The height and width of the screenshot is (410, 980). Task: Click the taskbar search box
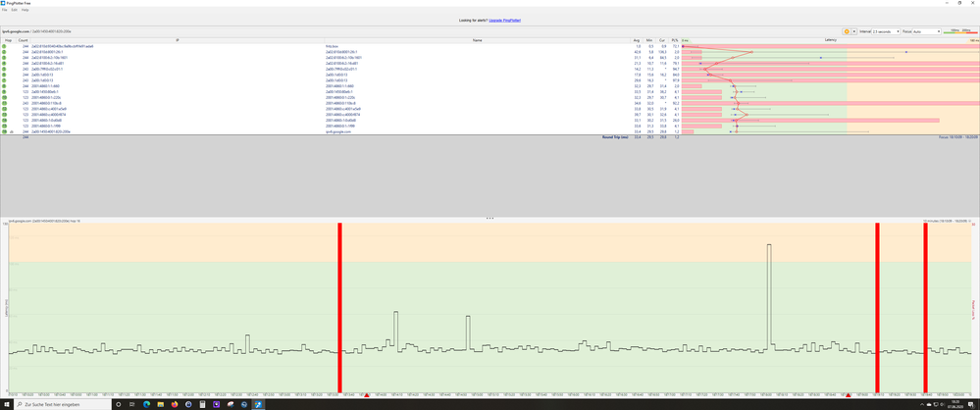coord(63,404)
